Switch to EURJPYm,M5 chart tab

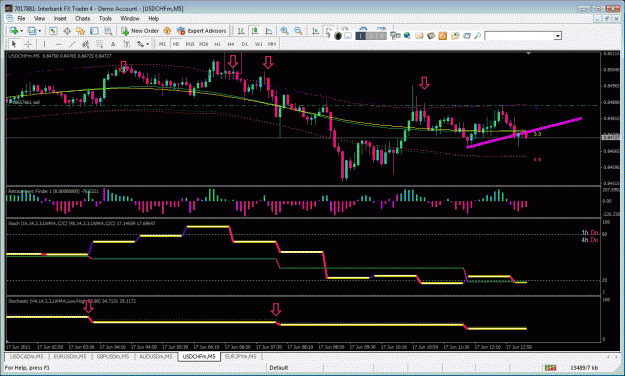[x=240, y=356]
